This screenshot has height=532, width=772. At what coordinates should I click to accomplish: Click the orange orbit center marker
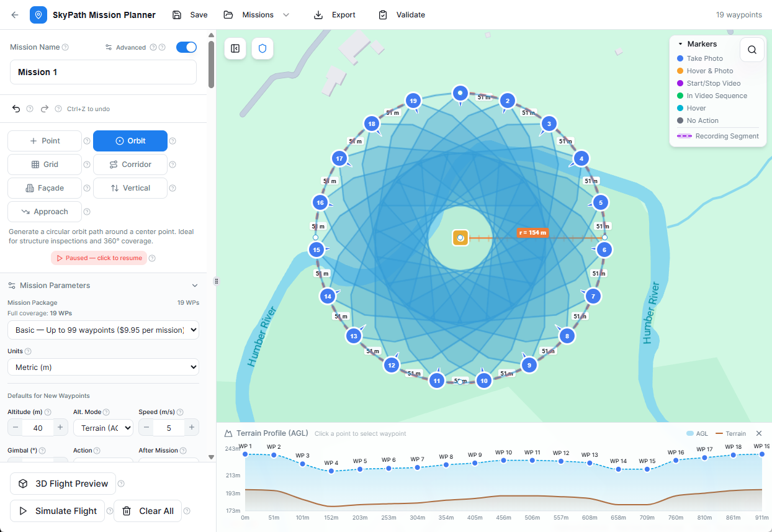pyautogui.click(x=460, y=238)
